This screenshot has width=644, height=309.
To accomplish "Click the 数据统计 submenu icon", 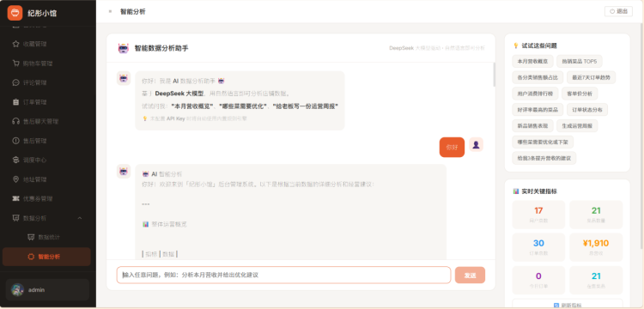I will pos(31,237).
